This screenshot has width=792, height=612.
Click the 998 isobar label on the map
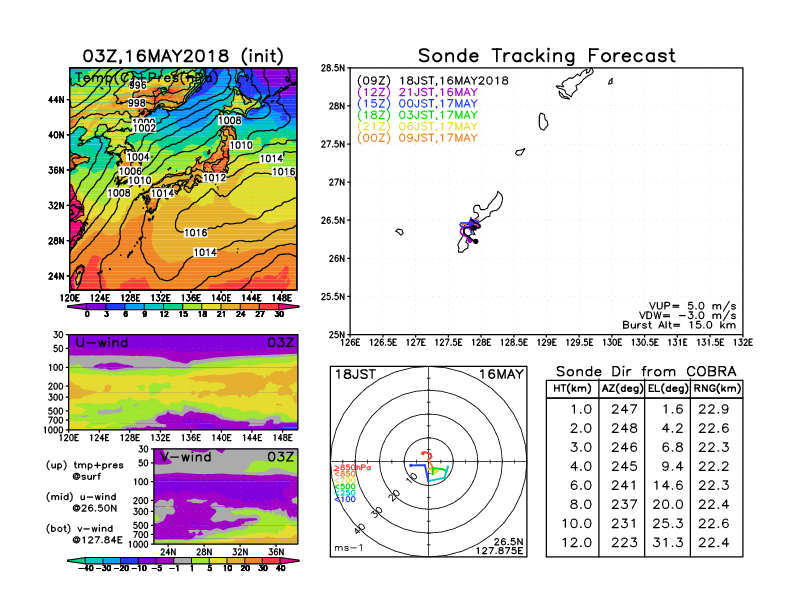click(x=137, y=103)
